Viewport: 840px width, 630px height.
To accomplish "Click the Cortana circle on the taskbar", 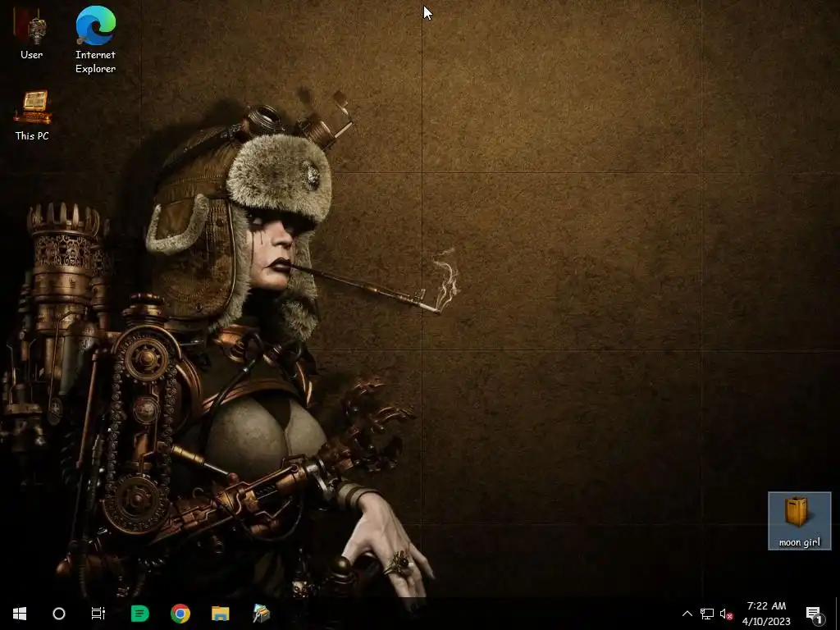I will (x=59, y=614).
